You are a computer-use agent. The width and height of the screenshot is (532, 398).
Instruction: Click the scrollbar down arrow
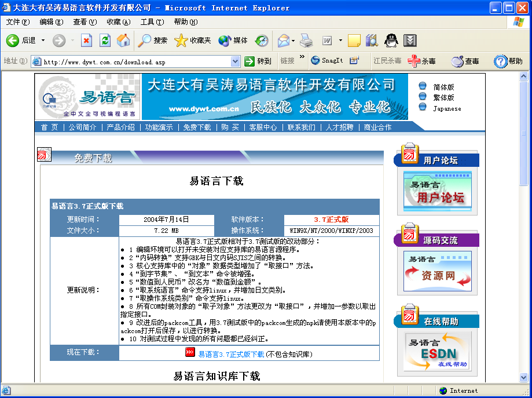524,377
